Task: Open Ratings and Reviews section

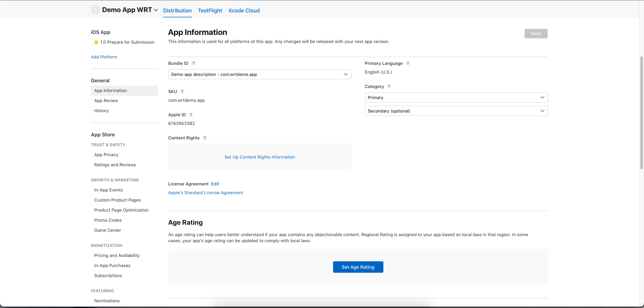Action: pos(115,165)
